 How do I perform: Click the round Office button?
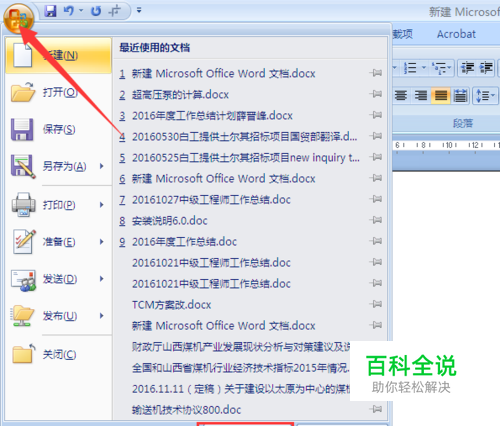(18, 18)
